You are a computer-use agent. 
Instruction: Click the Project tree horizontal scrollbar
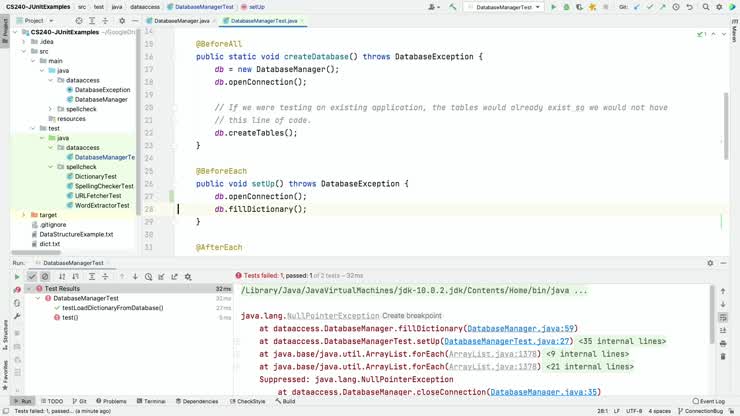[36, 253]
